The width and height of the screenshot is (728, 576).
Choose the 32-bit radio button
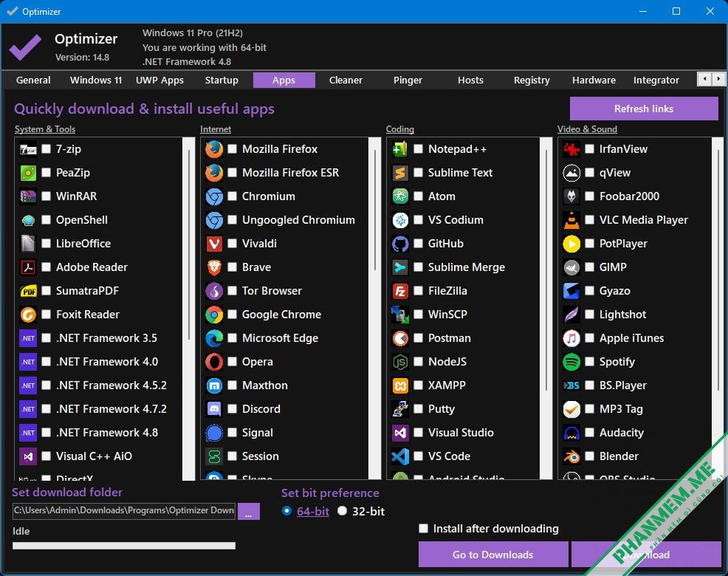coord(342,511)
